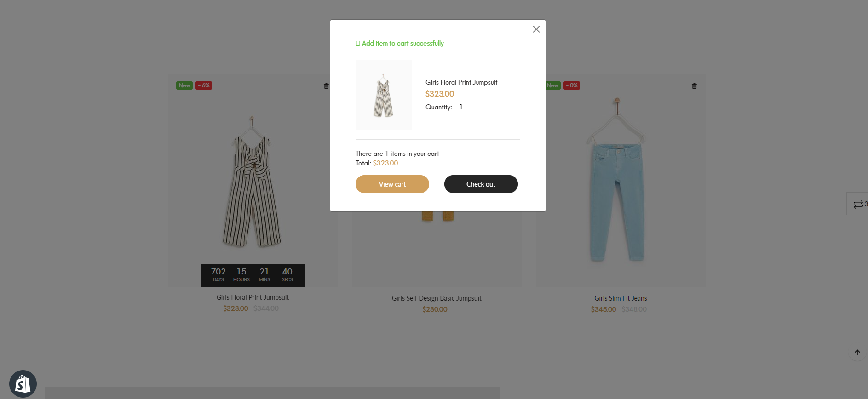This screenshot has height=399, width=868.
Task: Close the add-to-cart popup
Action: pos(536,29)
